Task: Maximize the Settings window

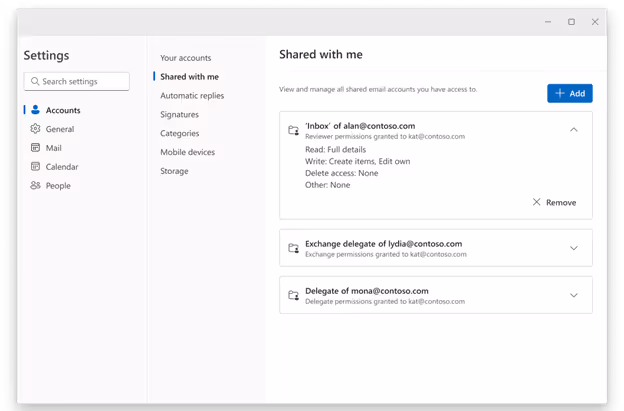Action: coord(571,22)
